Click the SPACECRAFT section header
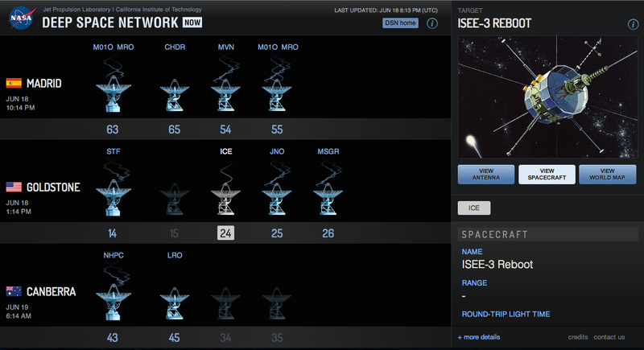Viewport: 644px width, 350px height. 548,234
